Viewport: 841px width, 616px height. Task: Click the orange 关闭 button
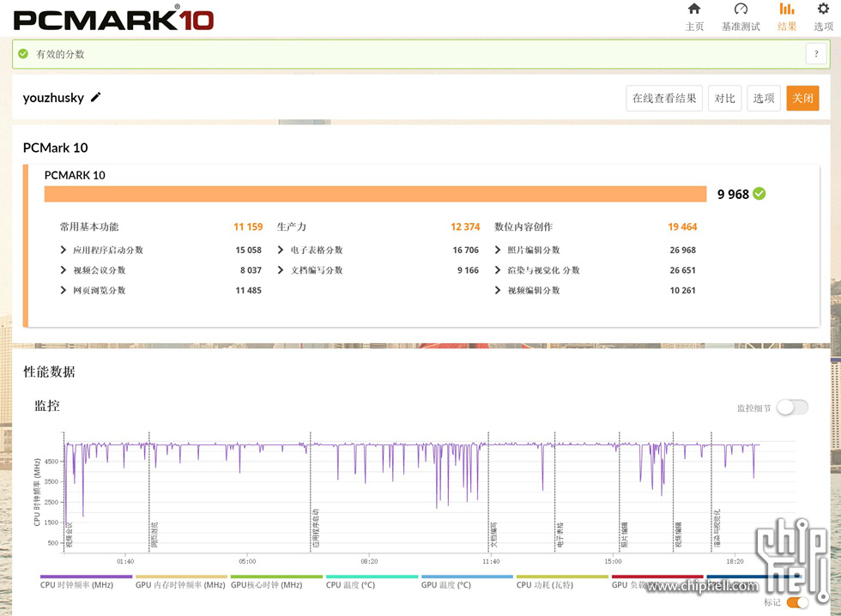click(x=802, y=98)
